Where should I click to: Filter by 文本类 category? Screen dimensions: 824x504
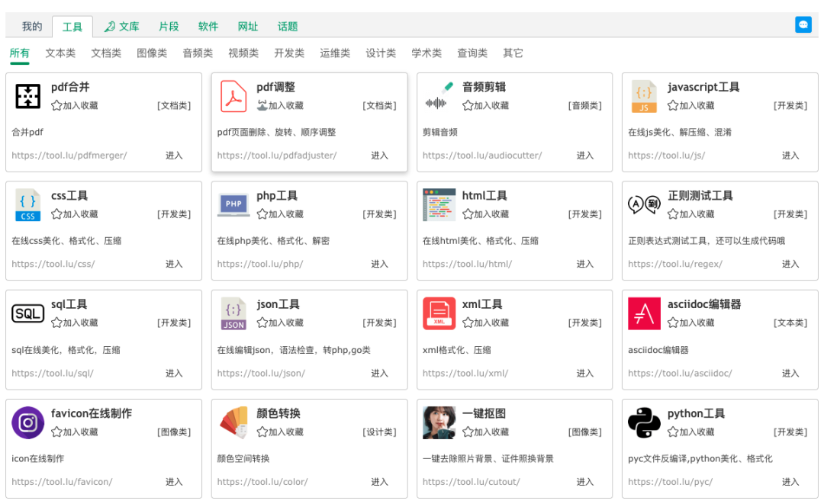[x=60, y=53]
